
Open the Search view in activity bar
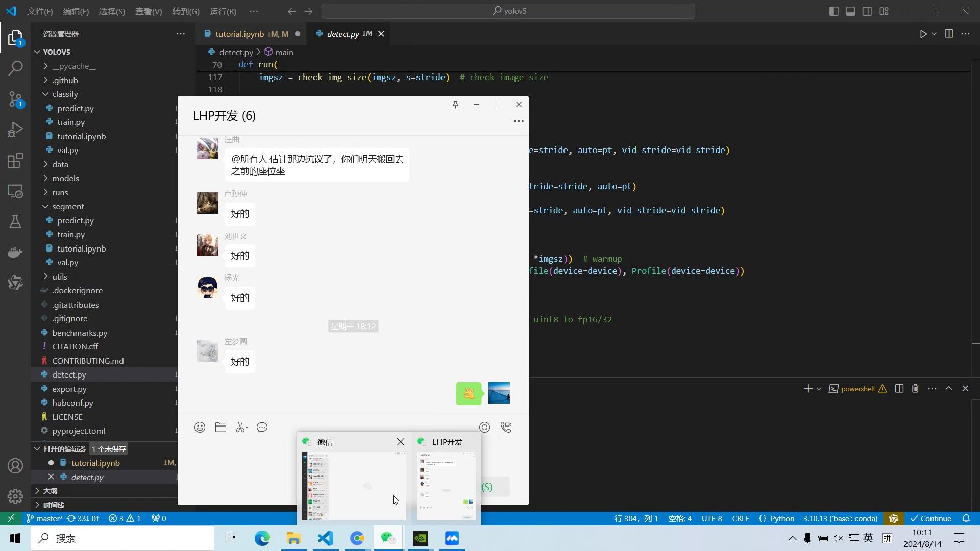[15, 68]
